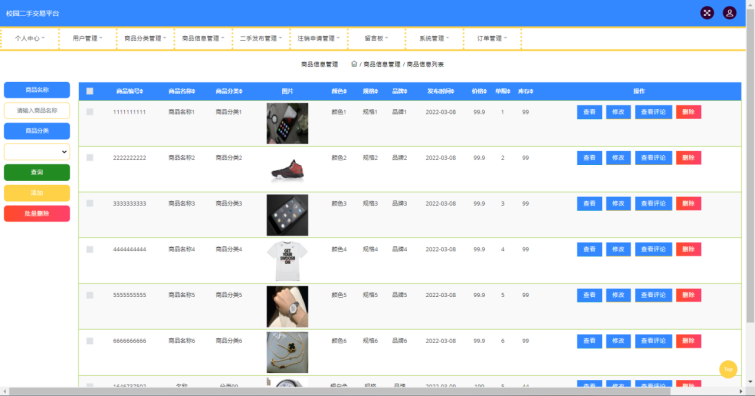The width and height of the screenshot is (755, 396).
Task: Open the 留言板 menu item
Action: tap(376, 39)
